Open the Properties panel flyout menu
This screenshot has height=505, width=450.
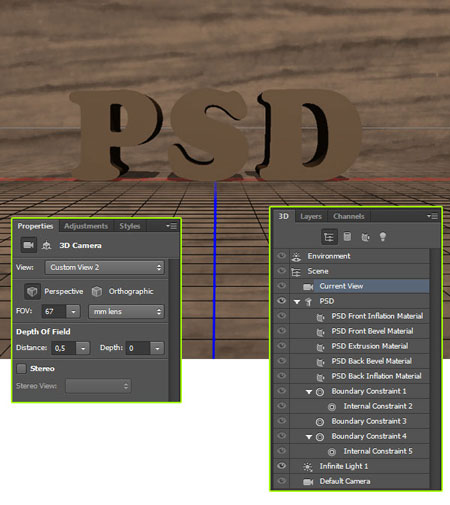(x=171, y=226)
